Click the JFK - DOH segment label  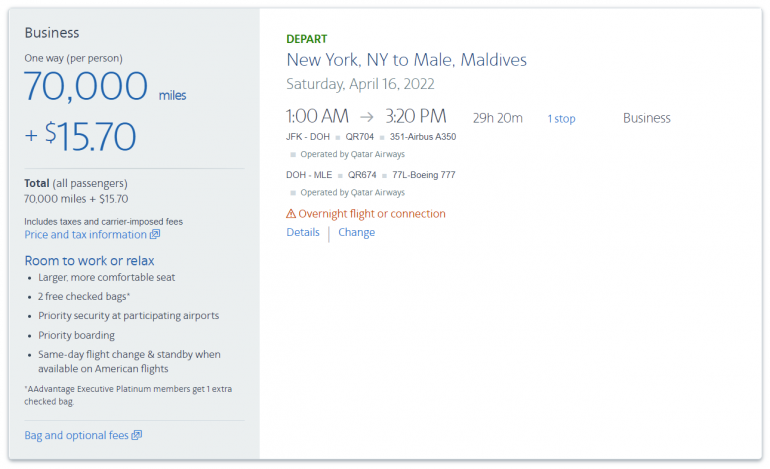pos(307,137)
